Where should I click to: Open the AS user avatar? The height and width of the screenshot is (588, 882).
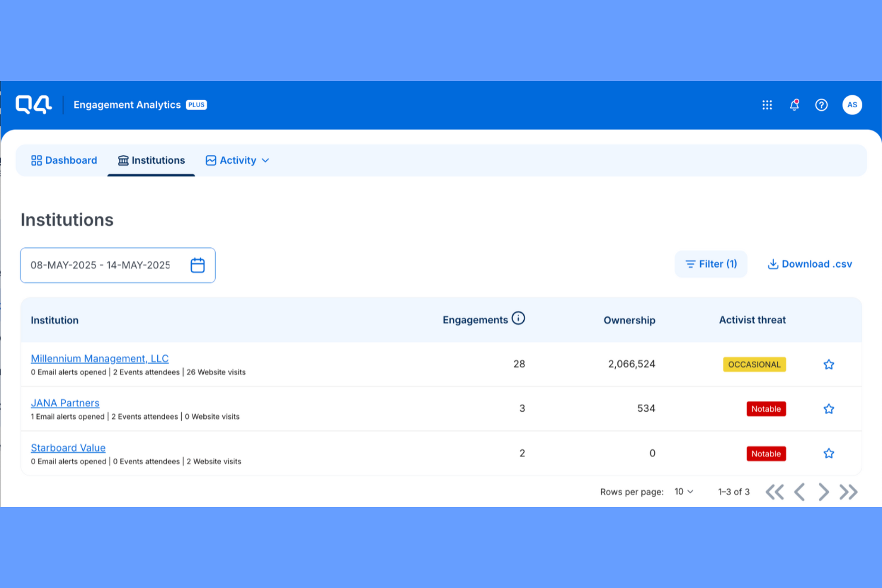tap(852, 105)
